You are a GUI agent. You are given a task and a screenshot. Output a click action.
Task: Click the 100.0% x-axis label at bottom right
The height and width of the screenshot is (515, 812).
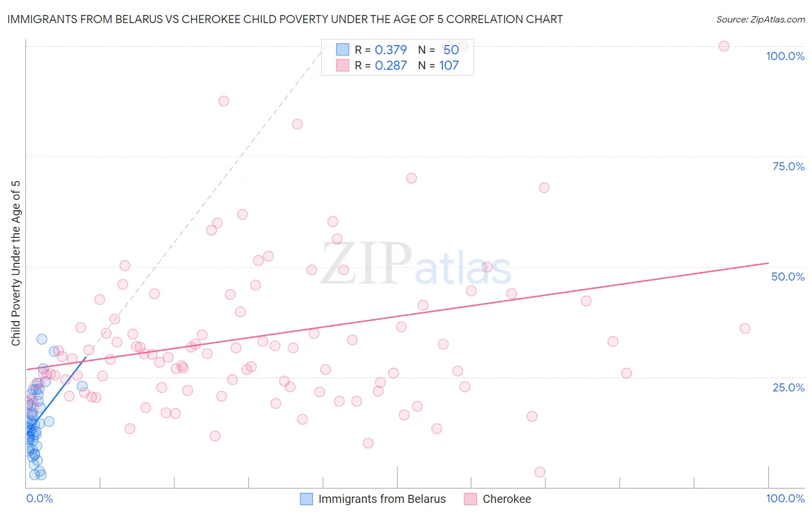coord(785,498)
